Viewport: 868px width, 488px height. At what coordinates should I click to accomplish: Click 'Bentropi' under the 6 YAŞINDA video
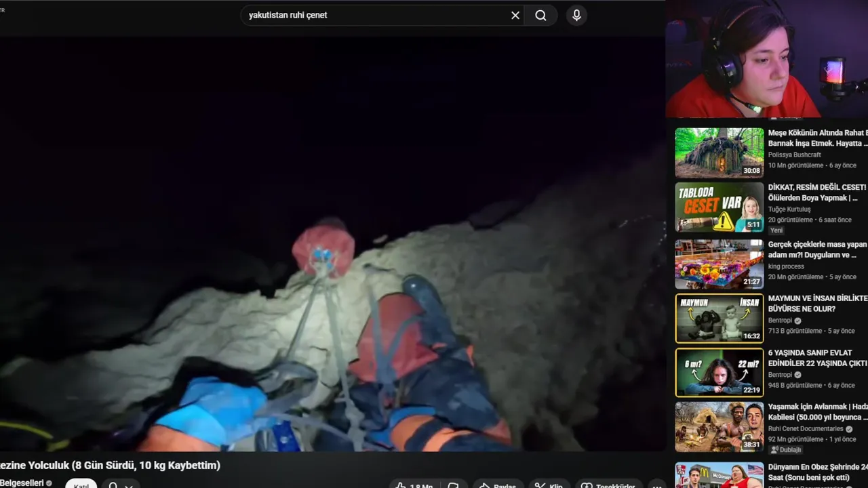pyautogui.click(x=780, y=375)
